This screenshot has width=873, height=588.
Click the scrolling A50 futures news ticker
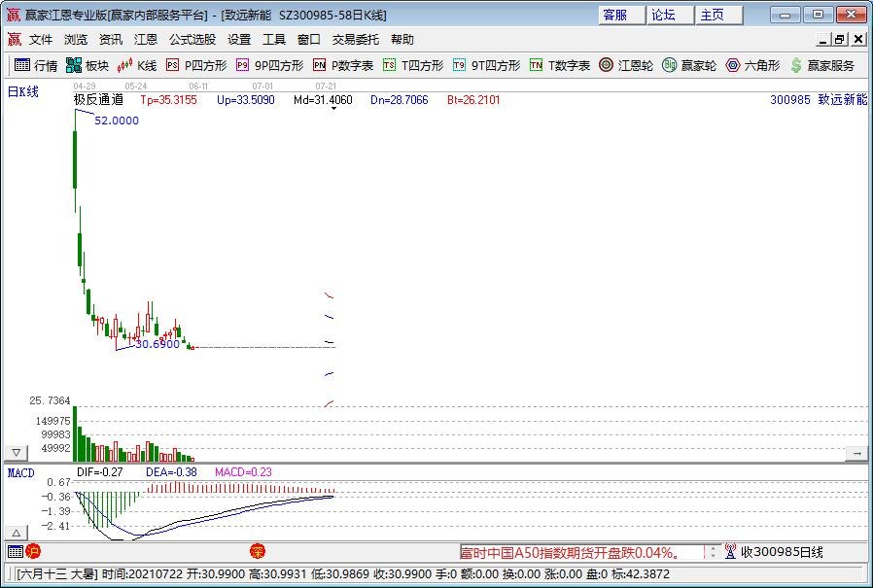pyautogui.click(x=581, y=552)
